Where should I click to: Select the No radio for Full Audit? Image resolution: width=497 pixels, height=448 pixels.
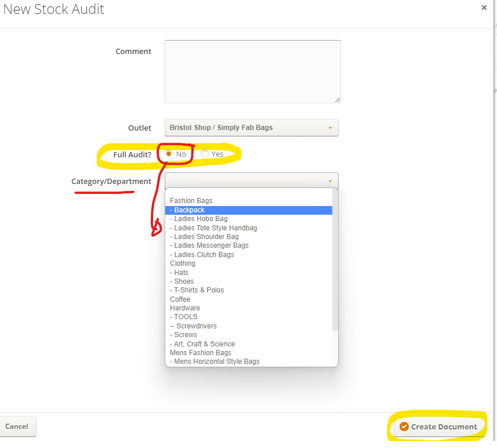pos(169,154)
